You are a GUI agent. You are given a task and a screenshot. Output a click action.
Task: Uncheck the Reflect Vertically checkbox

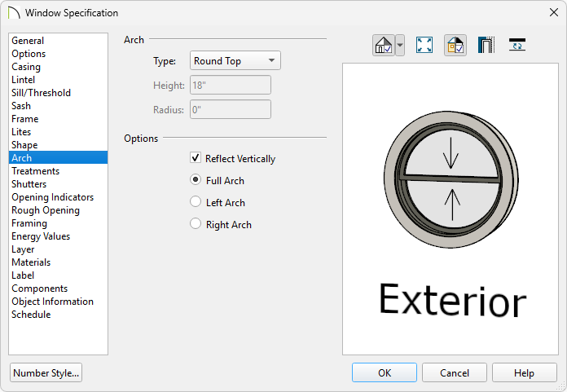pyautogui.click(x=196, y=157)
